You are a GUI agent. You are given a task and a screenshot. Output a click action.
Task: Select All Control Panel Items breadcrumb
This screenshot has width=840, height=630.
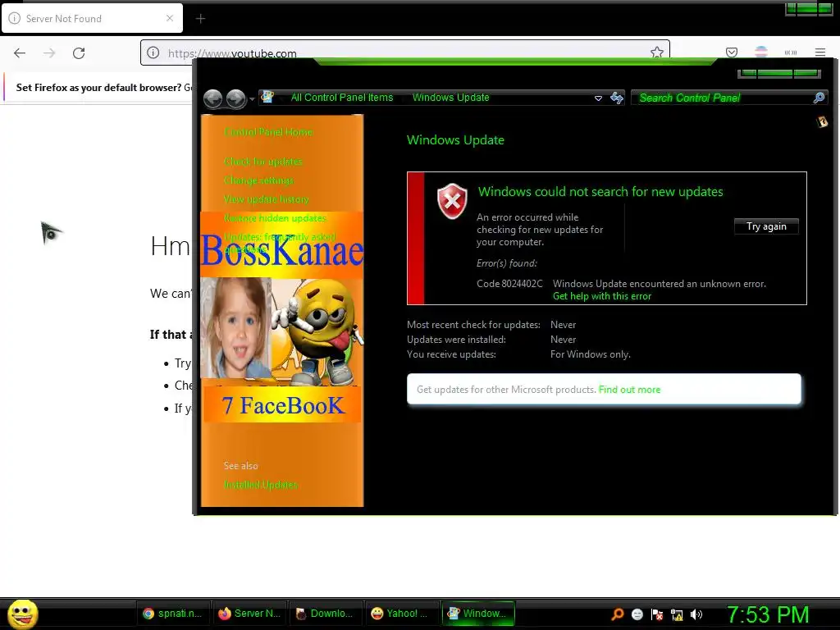click(x=342, y=98)
